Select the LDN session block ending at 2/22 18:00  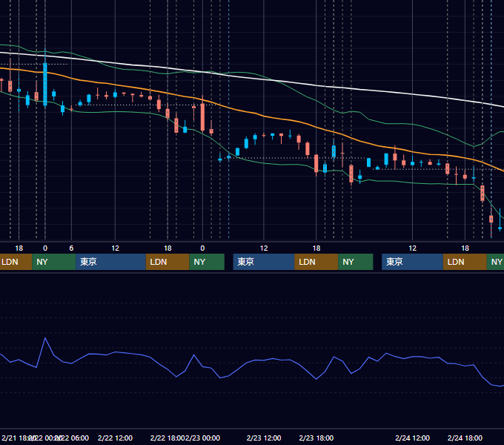point(168,262)
